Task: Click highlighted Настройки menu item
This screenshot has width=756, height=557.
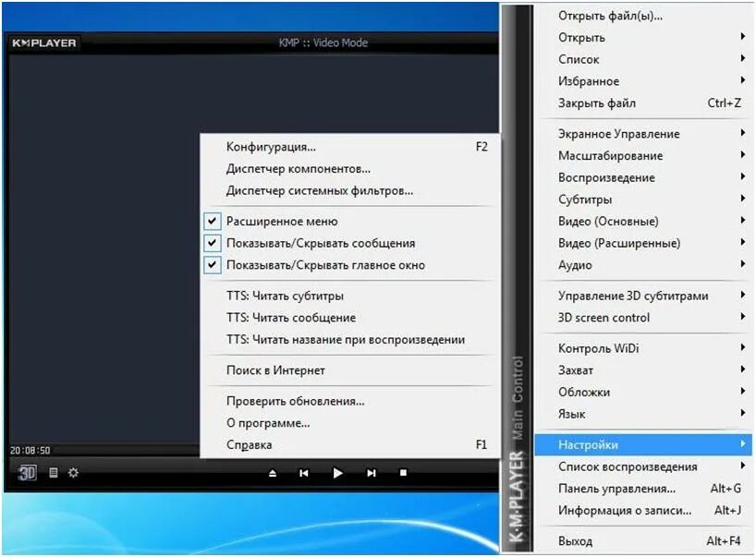Action: [x=643, y=444]
